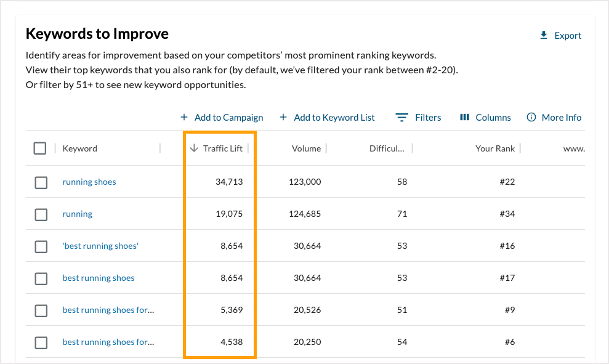Viewport: 609px width, 364px height.
Task: Sort by the Volume column header
Action: pos(306,148)
